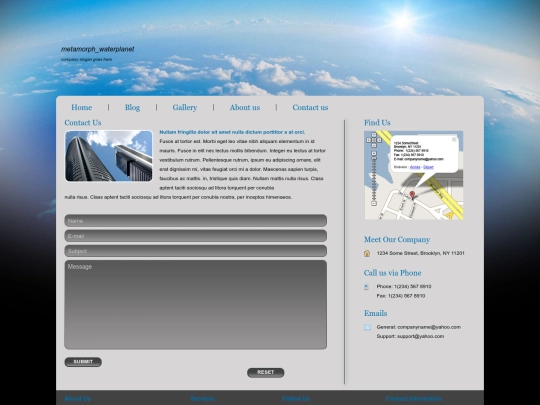Pan the map right with arrow control
The width and height of the screenshot is (540, 405).
point(379,140)
